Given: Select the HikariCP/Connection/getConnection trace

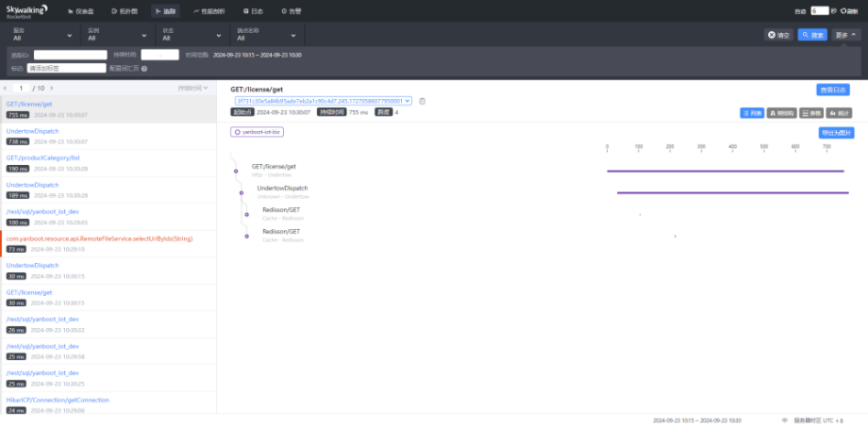Looking at the screenshot, I should pos(108,403).
